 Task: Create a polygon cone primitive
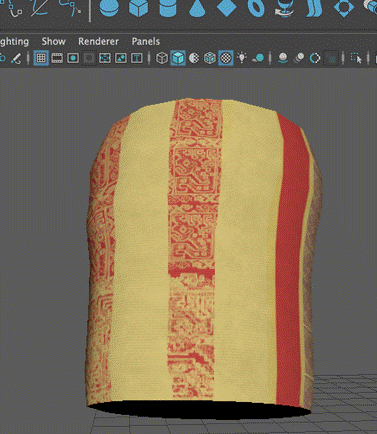pyautogui.click(x=197, y=7)
